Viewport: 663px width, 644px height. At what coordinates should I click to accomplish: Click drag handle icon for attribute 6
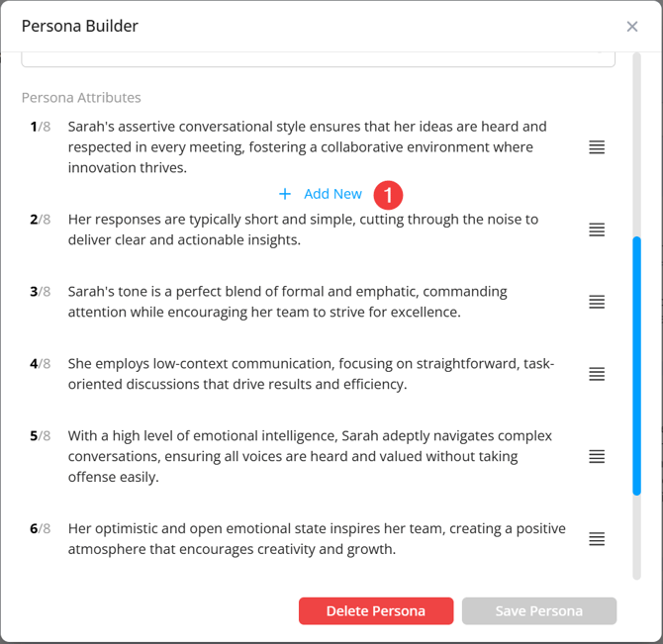597,539
